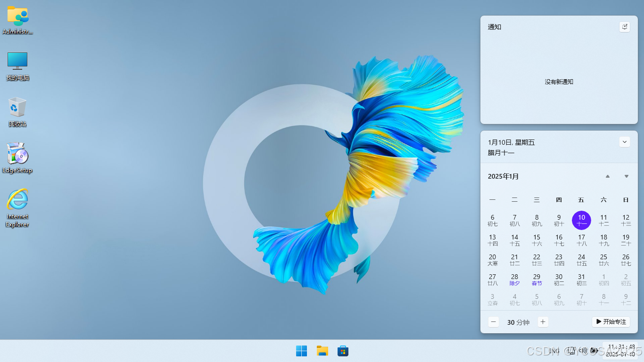Click the 通知 panel title
Image resolution: width=644 pixels, height=362 pixels.
[494, 27]
